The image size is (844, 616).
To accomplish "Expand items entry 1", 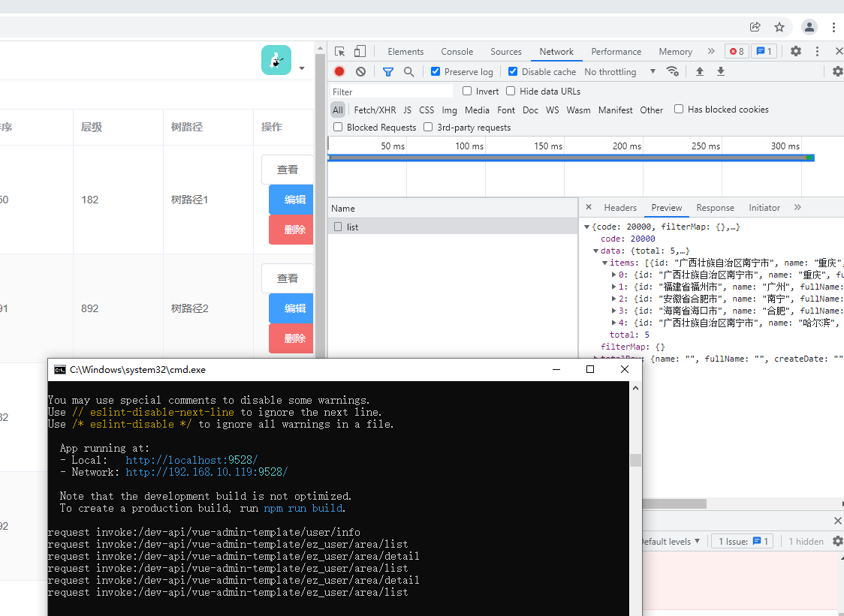I will (x=613, y=287).
